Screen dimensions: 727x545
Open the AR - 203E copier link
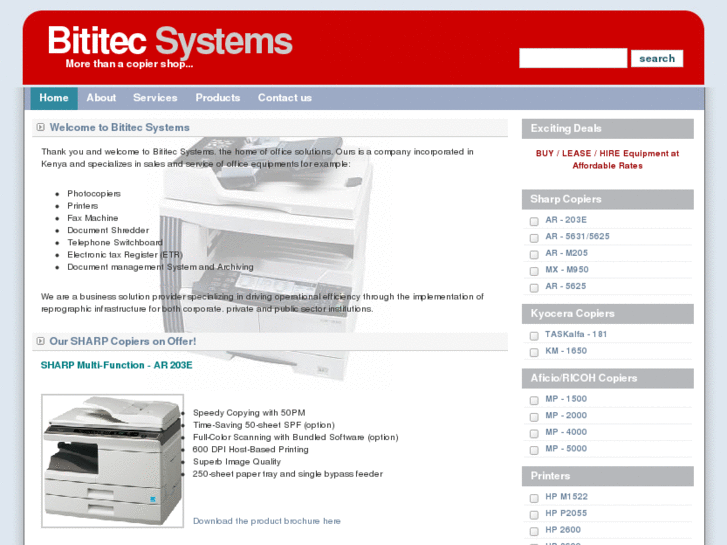point(566,220)
